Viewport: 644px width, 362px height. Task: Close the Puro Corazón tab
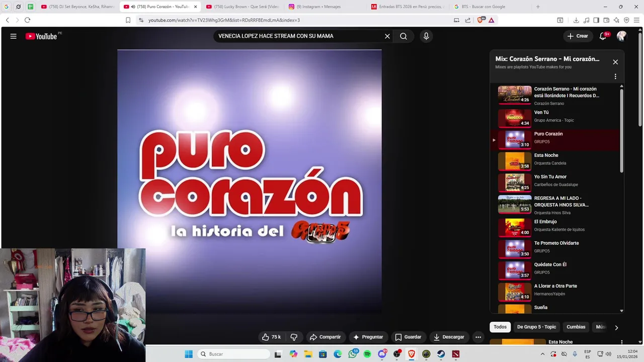(x=195, y=7)
